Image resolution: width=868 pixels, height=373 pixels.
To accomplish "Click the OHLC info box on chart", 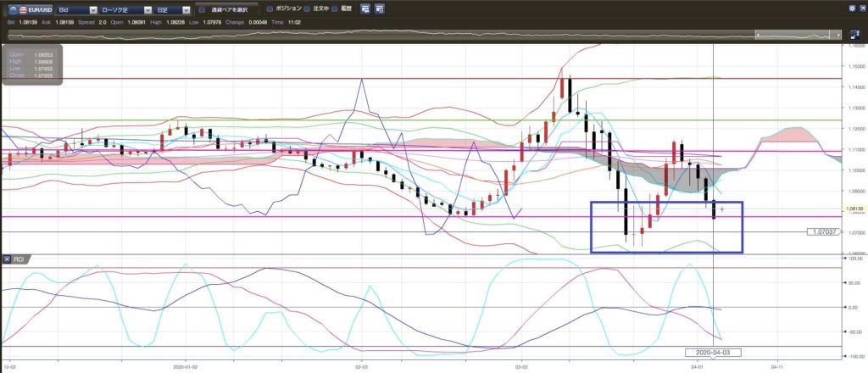I will tap(32, 64).
